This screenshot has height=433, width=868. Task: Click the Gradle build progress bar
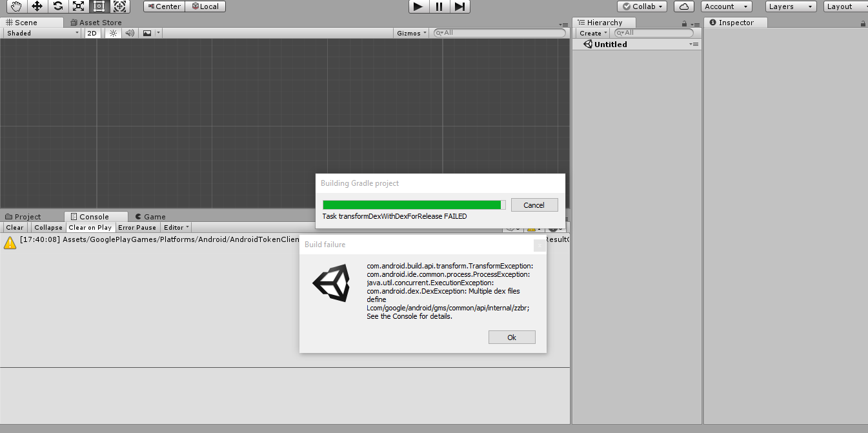tap(414, 205)
